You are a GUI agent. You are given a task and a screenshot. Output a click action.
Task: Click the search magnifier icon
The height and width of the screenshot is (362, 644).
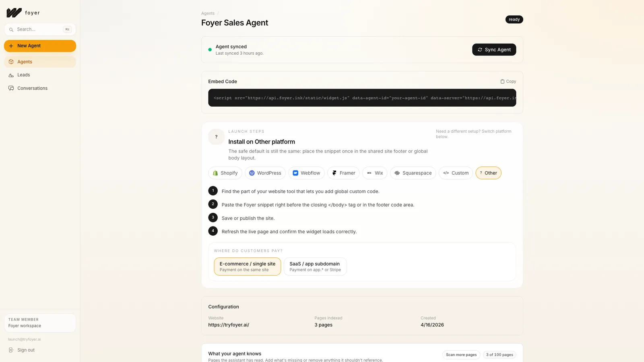coord(11,29)
